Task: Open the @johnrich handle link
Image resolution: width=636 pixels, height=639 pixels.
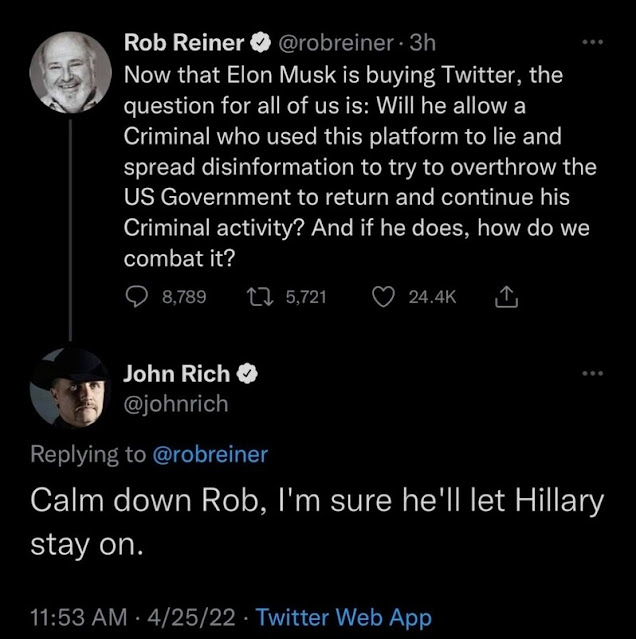Action: [x=175, y=404]
